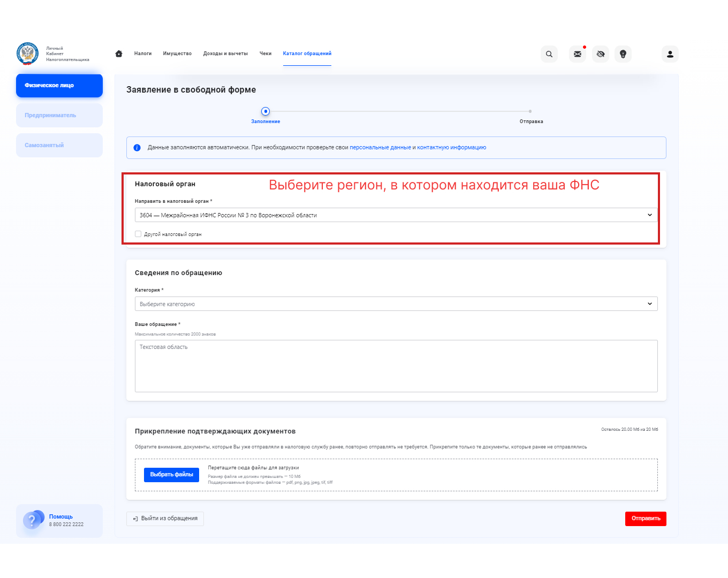Click Прикрепление подтверждающих документов title

pos(215,431)
